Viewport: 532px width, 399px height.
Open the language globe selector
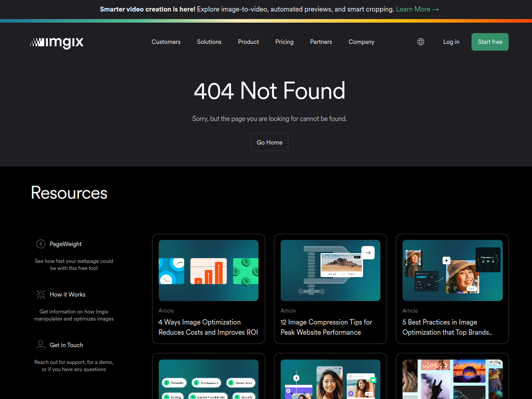[420, 42]
